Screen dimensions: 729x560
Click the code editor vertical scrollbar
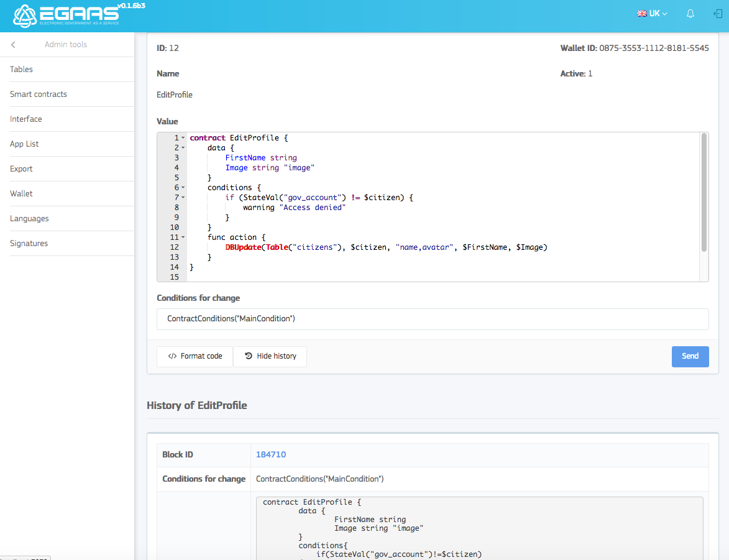[x=704, y=193]
